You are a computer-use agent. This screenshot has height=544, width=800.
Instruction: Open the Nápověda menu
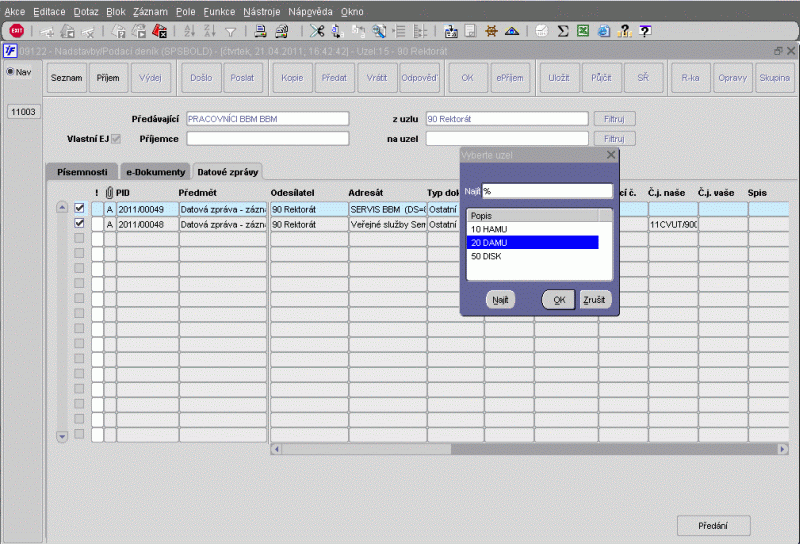point(310,11)
